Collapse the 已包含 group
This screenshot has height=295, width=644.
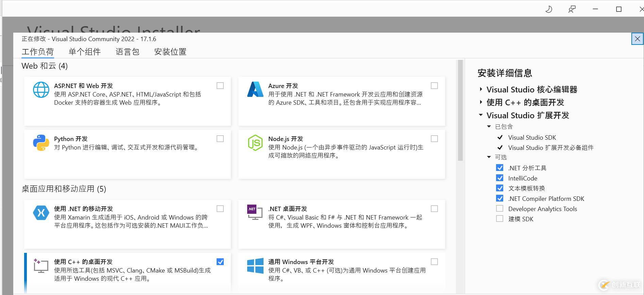click(x=489, y=126)
